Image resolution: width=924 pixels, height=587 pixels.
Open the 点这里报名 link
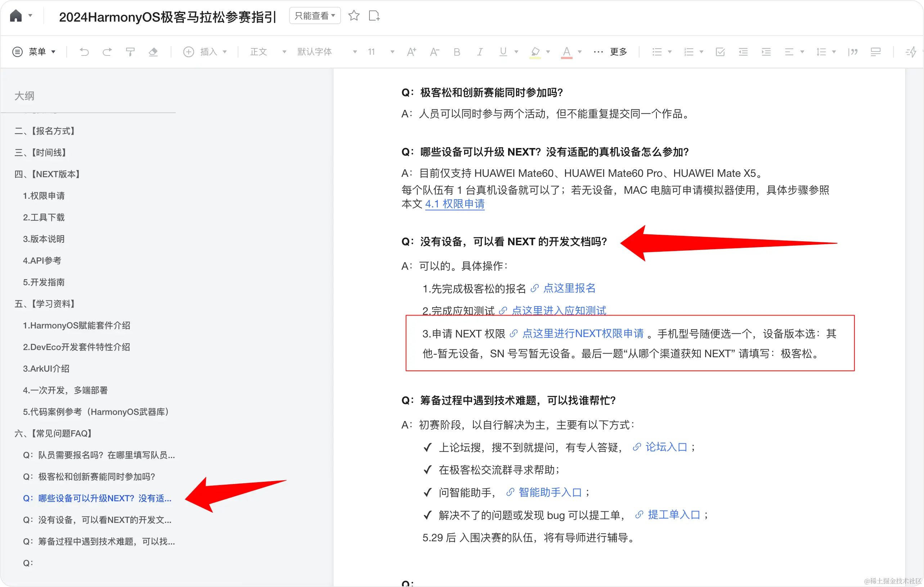click(x=569, y=288)
